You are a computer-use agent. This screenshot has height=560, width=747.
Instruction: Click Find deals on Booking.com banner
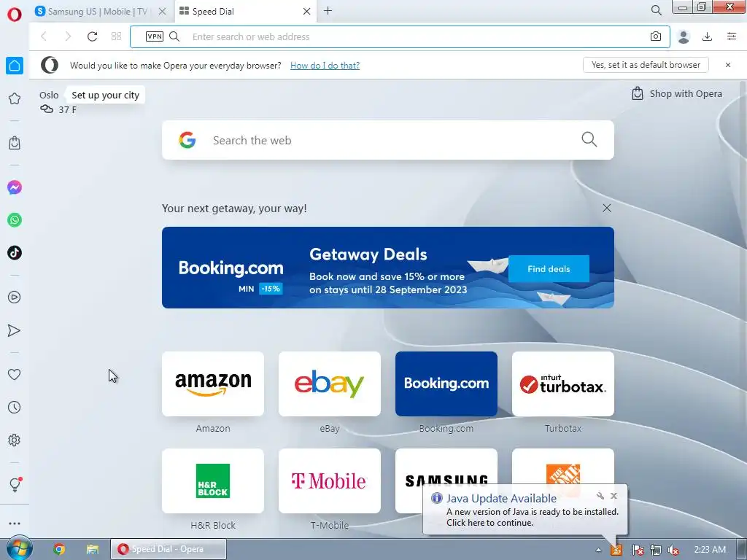[549, 269]
